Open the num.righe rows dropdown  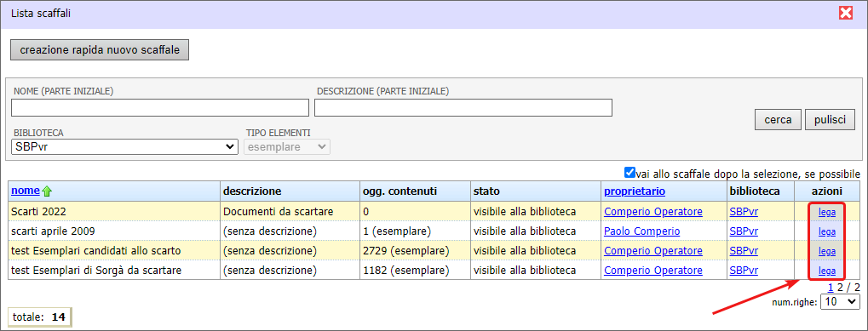pyautogui.click(x=840, y=301)
